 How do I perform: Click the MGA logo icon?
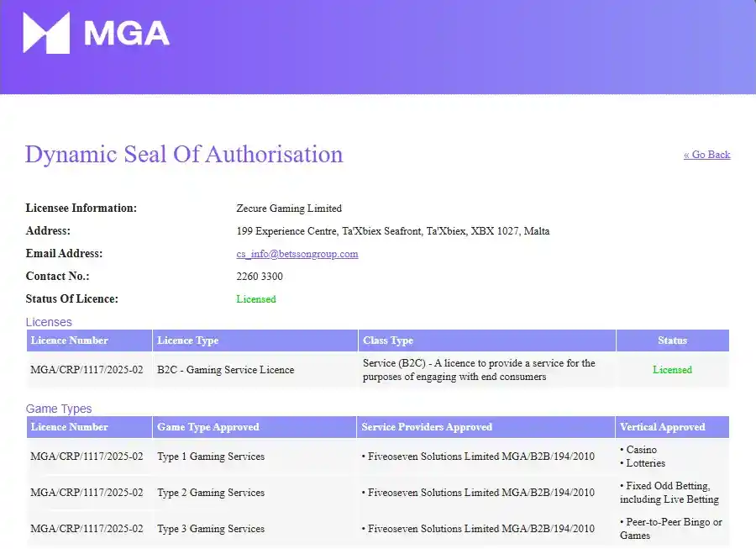tap(46, 32)
